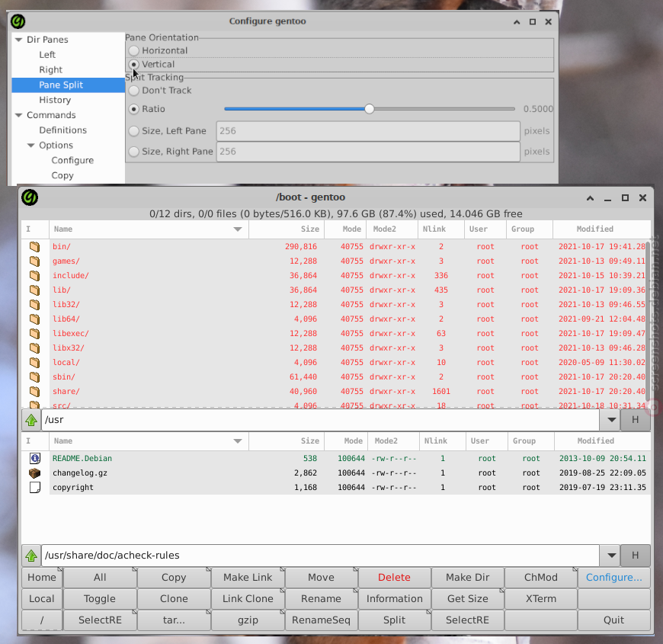The image size is (663, 644).
Task: Click the tar... button
Action: tap(174, 620)
